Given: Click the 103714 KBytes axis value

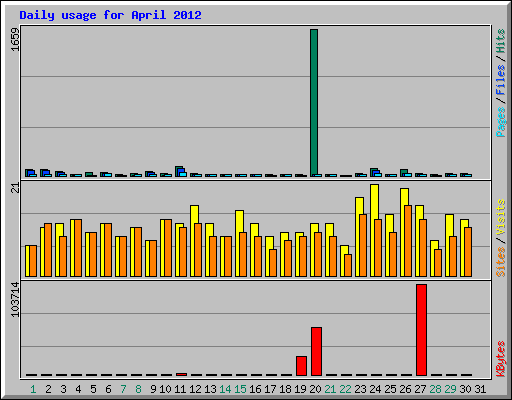Looking at the screenshot, I should click(15, 299).
